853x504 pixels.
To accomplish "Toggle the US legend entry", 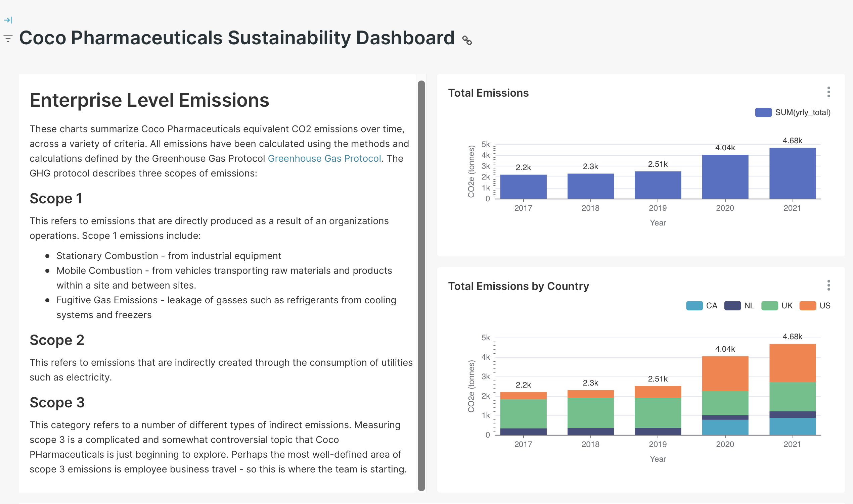I will tap(815, 306).
